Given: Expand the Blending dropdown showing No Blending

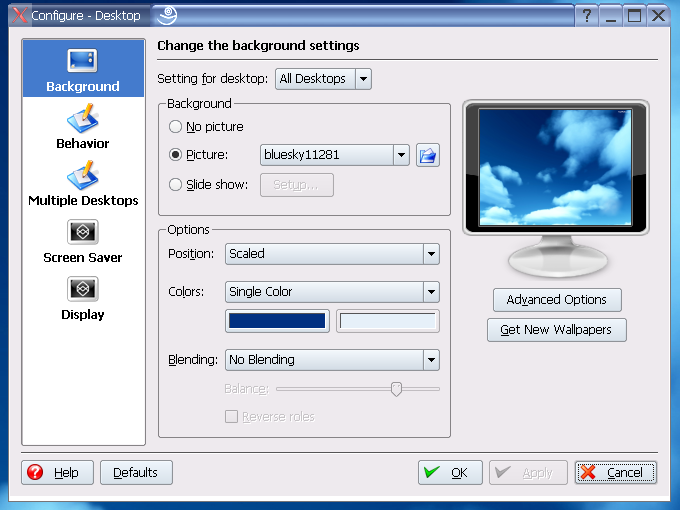Looking at the screenshot, I should tap(332, 360).
